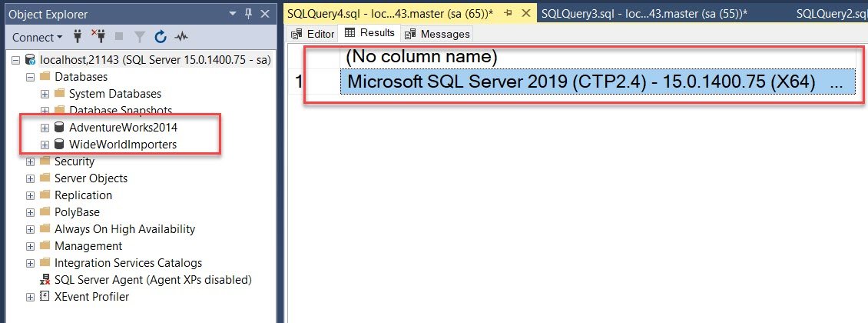Image resolution: width=868 pixels, height=323 pixels.
Task: Select the XEvent Profiler tree item
Action: pos(91,297)
